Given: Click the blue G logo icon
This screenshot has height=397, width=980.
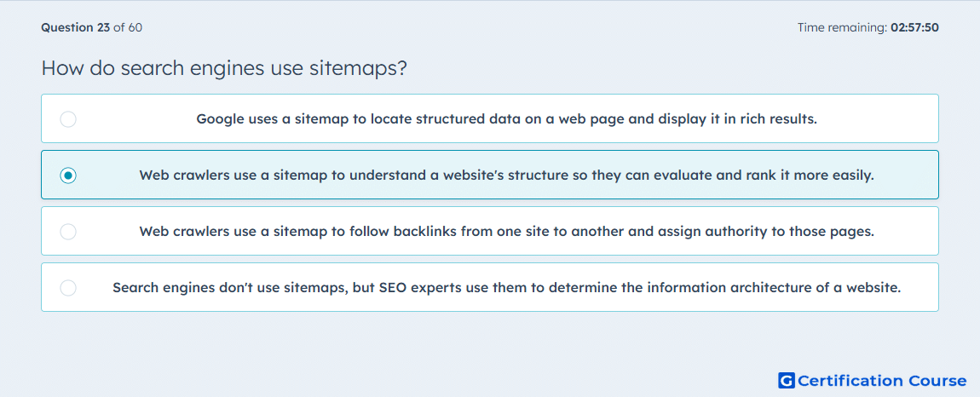Looking at the screenshot, I should [x=787, y=380].
